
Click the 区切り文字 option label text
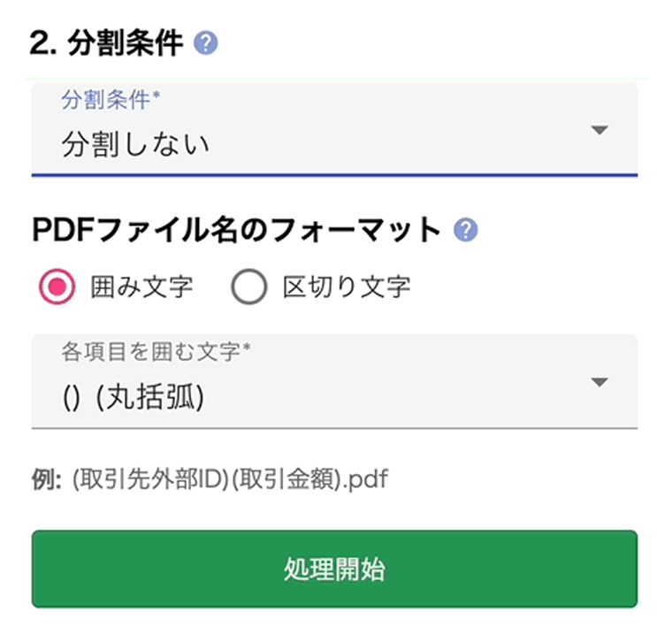[347, 287]
